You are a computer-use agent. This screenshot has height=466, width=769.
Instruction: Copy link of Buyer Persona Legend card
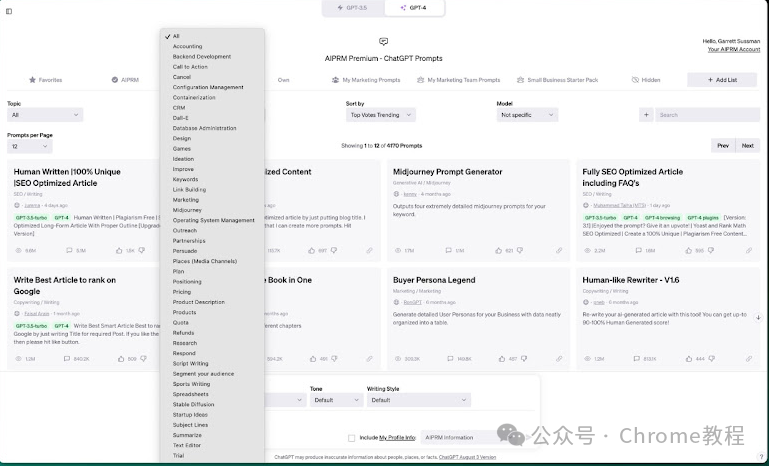559,359
